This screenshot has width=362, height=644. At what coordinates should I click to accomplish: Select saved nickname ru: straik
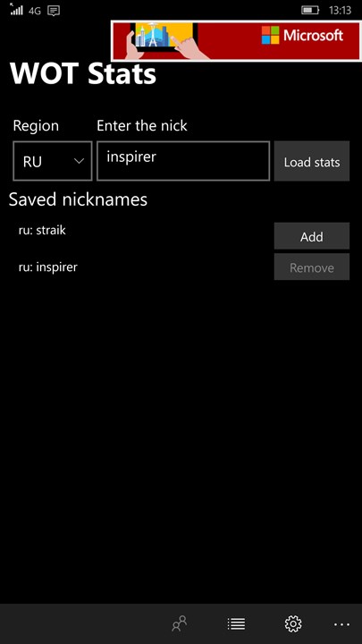point(42,231)
